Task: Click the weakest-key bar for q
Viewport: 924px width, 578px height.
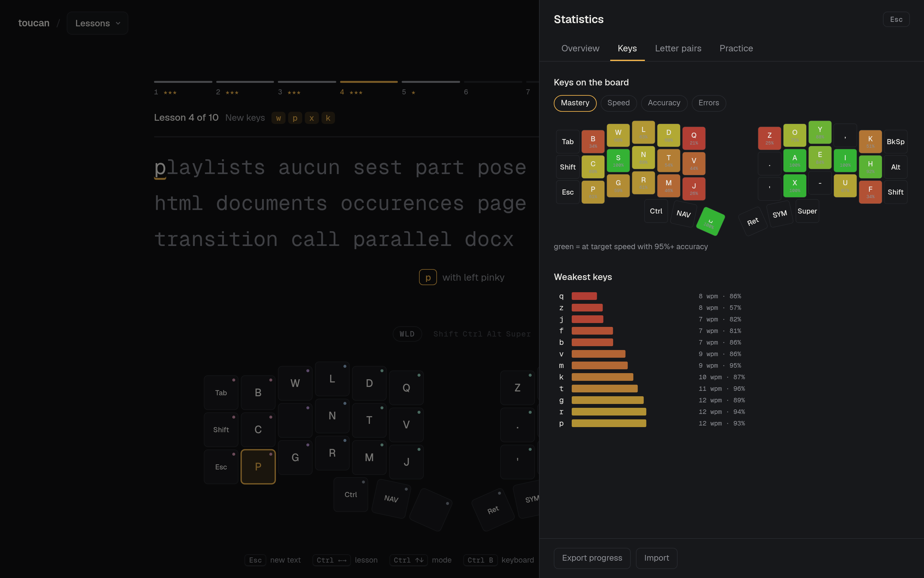Action: click(x=584, y=296)
